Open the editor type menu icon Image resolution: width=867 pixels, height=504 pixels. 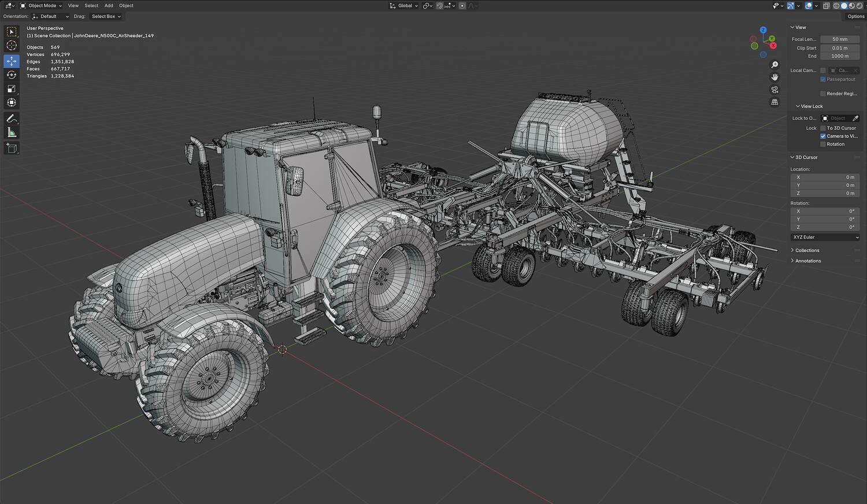(x=10, y=6)
